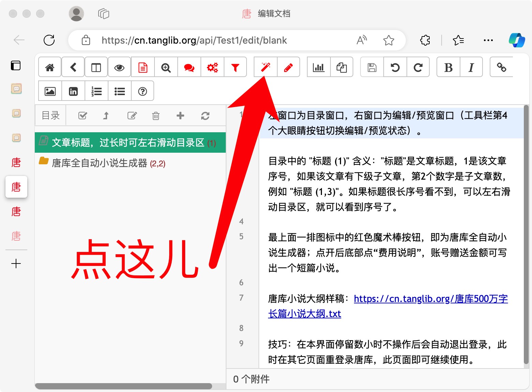532x392 pixels.
Task: Select the 目录 tab label
Action: coord(51,116)
